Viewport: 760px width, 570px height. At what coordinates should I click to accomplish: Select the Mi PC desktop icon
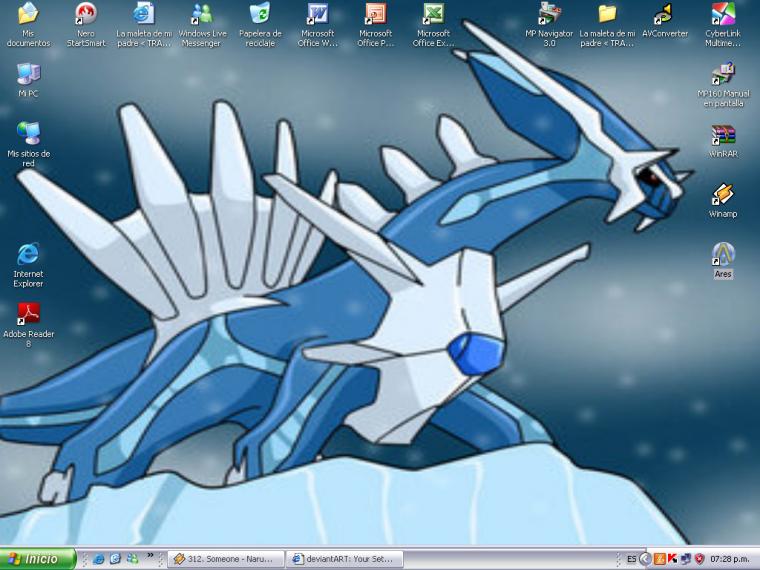tap(28, 80)
